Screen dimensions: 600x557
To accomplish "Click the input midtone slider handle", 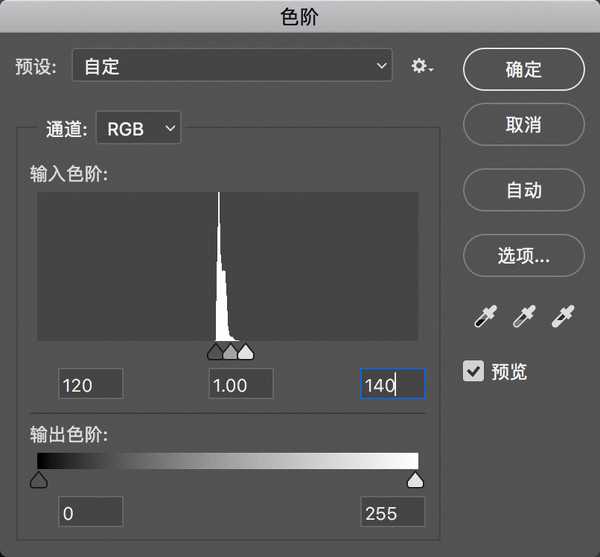I will click(x=230, y=351).
